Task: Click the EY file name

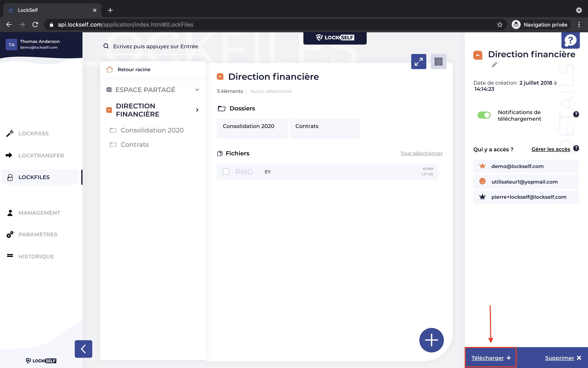Action: point(267,172)
